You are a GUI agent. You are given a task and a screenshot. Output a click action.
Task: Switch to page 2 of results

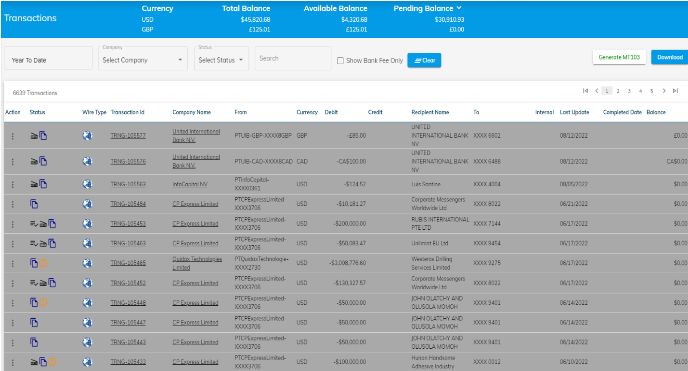tap(618, 91)
